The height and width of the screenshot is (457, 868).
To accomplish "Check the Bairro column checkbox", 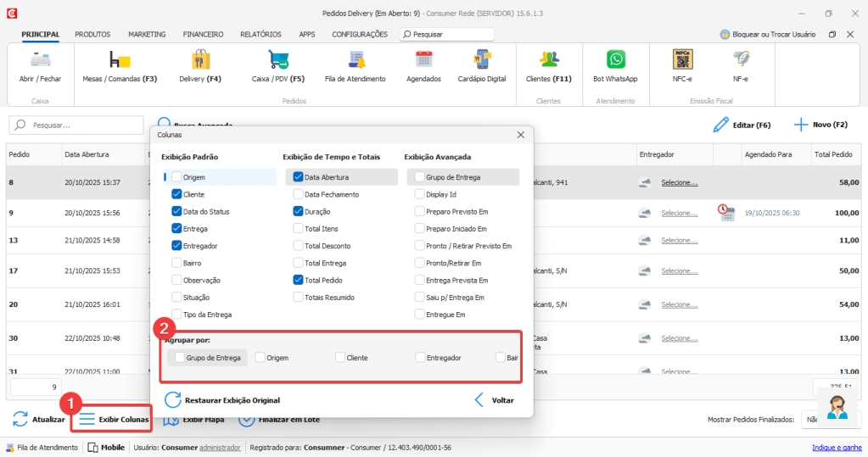I will click(176, 263).
